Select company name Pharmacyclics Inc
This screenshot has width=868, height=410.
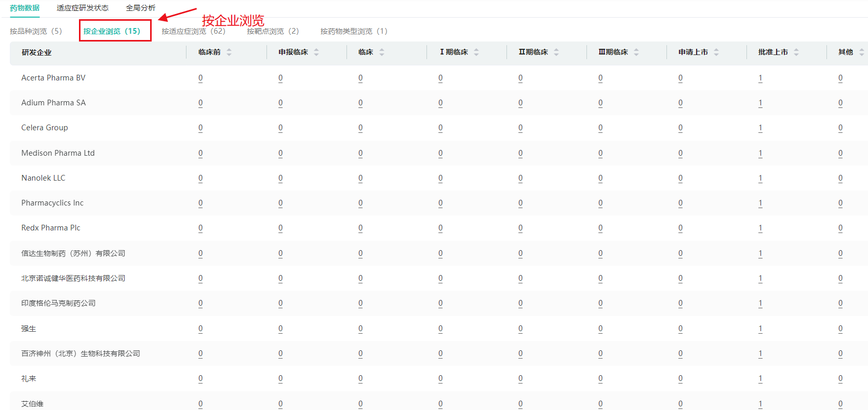pos(52,203)
